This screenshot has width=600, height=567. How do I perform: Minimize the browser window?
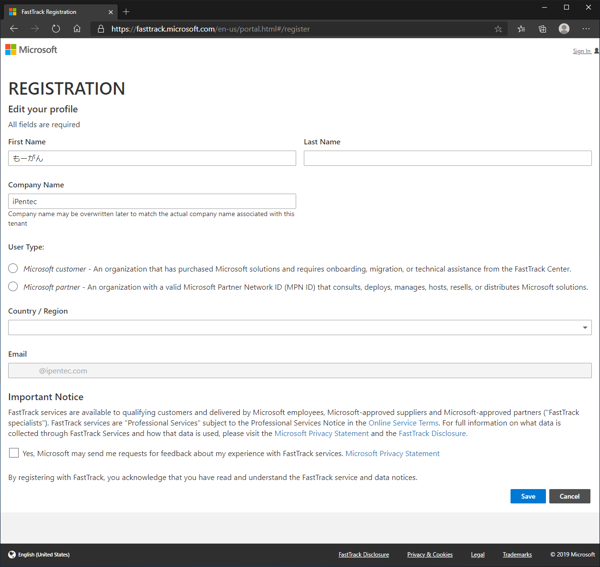coord(545,7)
